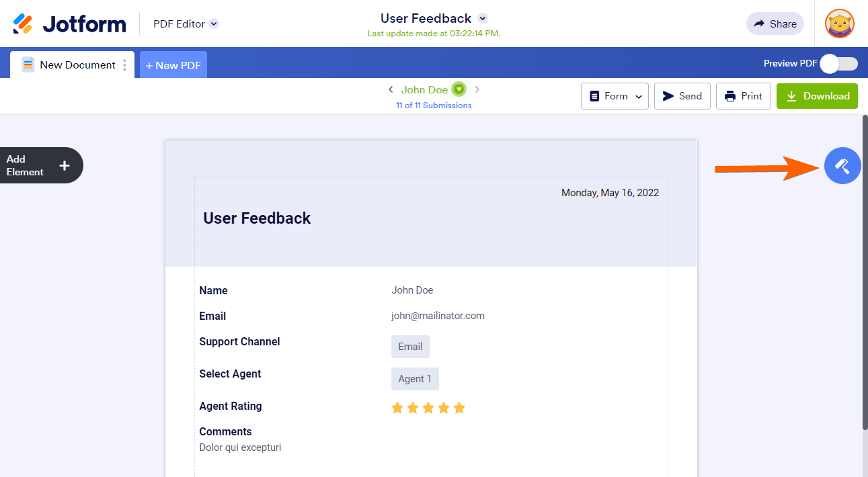Enable the Preview PDF toggle
Viewport: 868px width, 477px height.
838,64
